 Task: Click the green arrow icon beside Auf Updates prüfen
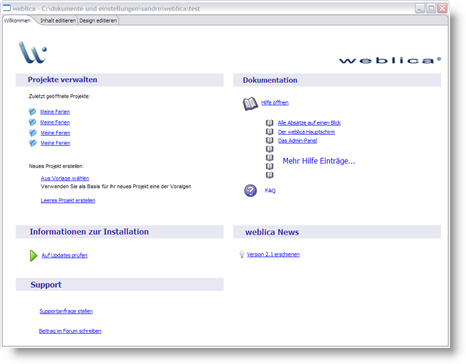(33, 256)
